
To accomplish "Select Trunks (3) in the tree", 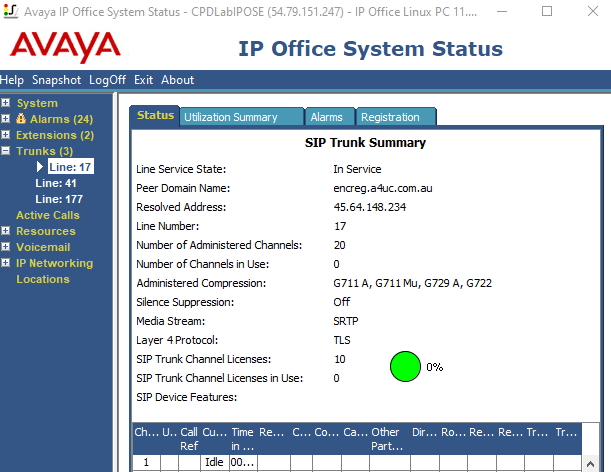I will tap(44, 151).
